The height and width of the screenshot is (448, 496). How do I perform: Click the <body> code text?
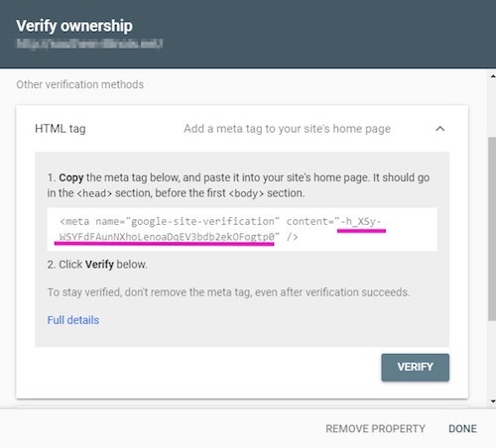tap(246, 193)
